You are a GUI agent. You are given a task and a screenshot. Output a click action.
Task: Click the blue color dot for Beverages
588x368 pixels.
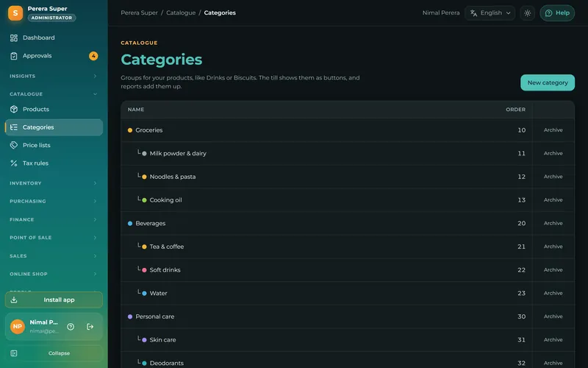(130, 224)
